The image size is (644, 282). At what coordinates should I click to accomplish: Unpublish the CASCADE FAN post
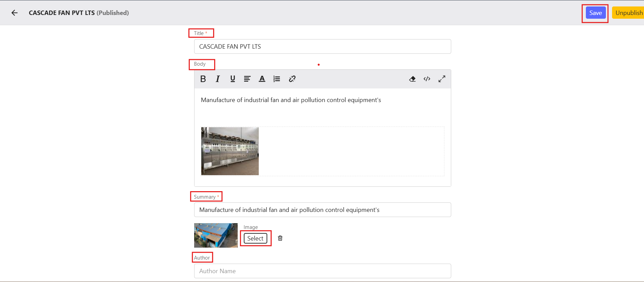[x=629, y=13]
